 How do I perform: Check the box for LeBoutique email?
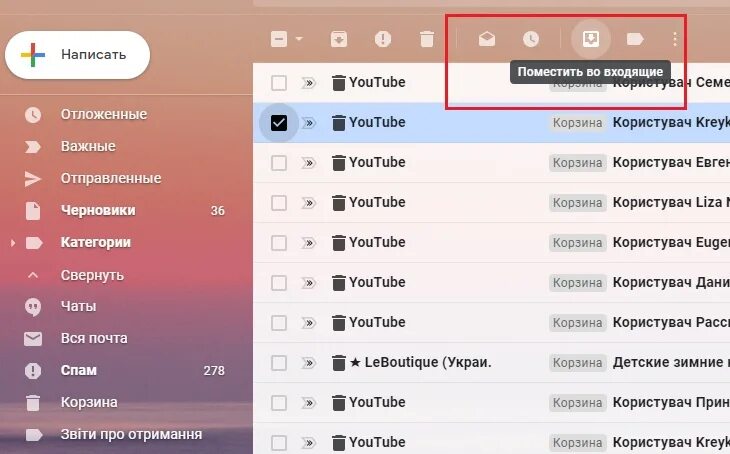pos(279,363)
